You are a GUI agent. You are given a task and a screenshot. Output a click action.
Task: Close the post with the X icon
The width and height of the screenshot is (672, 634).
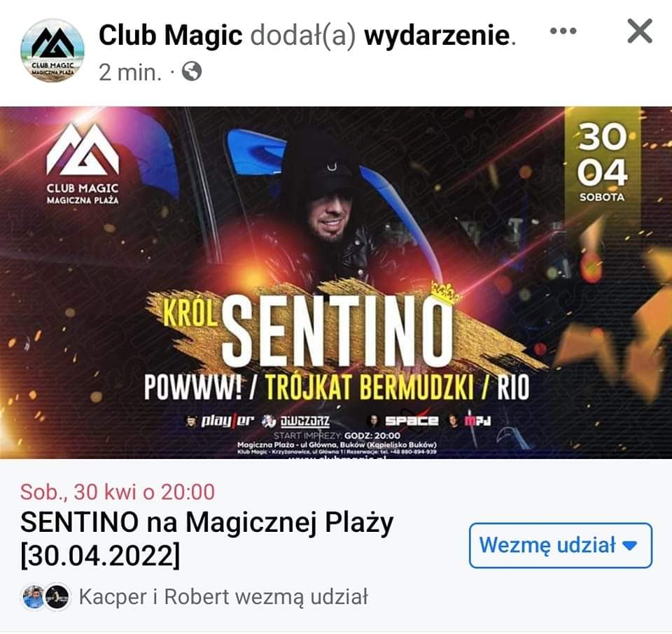click(x=639, y=31)
